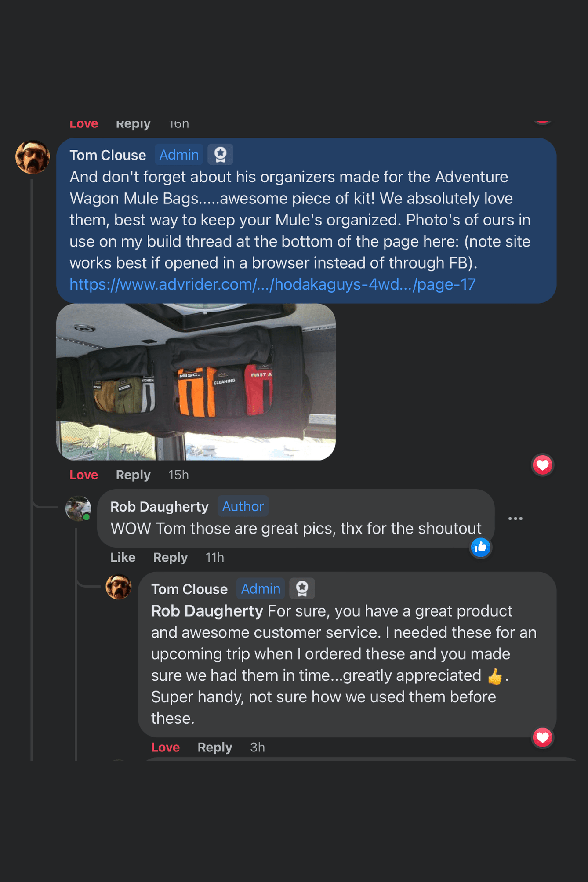
Task: Reply to Rob Daugherty's 11h comment
Action: click(x=170, y=557)
